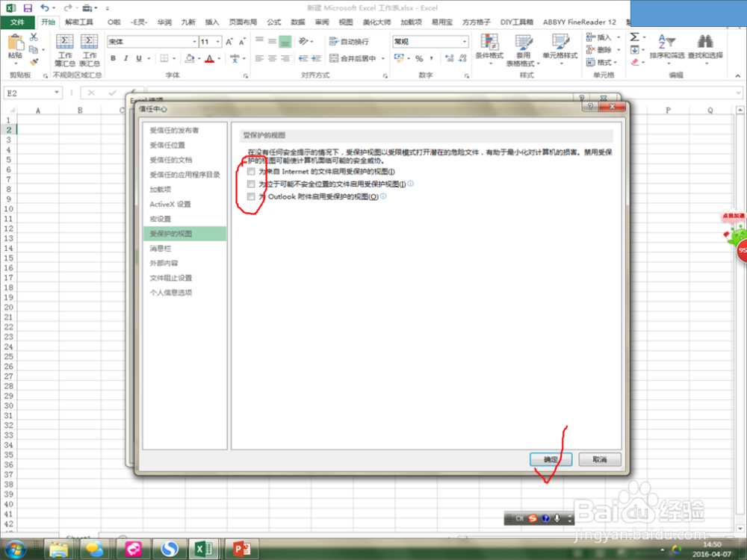The width and height of the screenshot is (747, 560).
Task: Click the Percent Style icon
Action: point(419,58)
